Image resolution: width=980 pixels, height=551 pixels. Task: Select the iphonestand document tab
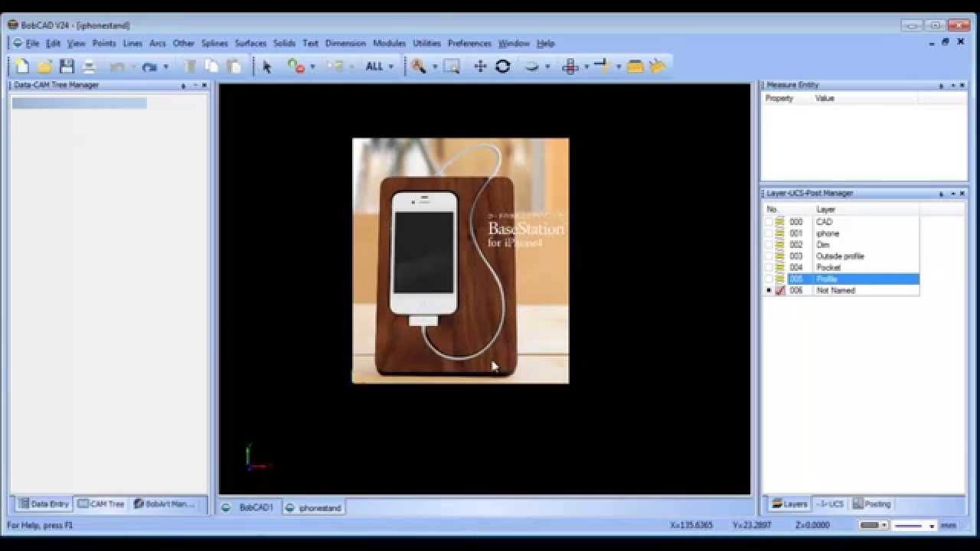(x=313, y=508)
